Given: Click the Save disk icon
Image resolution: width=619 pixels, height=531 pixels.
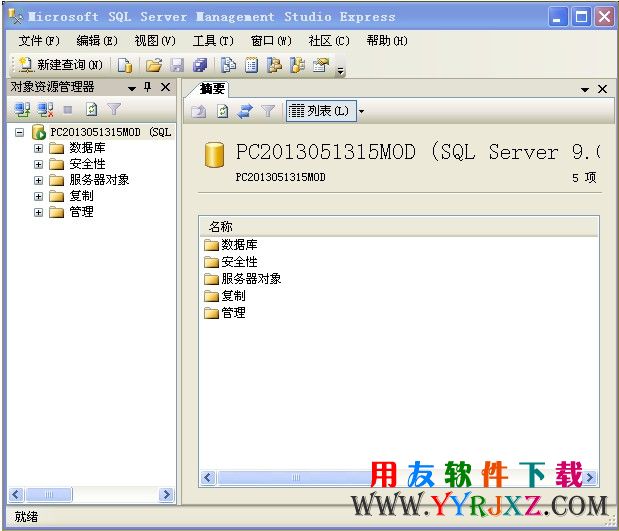Looking at the screenshot, I should pos(177,65).
